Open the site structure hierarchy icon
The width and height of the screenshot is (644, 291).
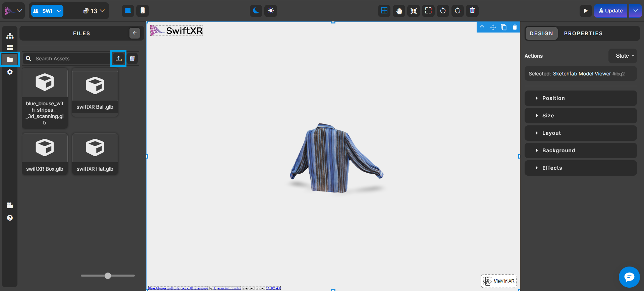pyautogui.click(x=10, y=36)
